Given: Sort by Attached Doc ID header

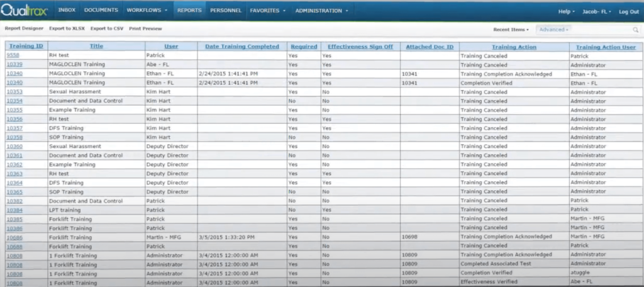Looking at the screenshot, I should pos(430,47).
